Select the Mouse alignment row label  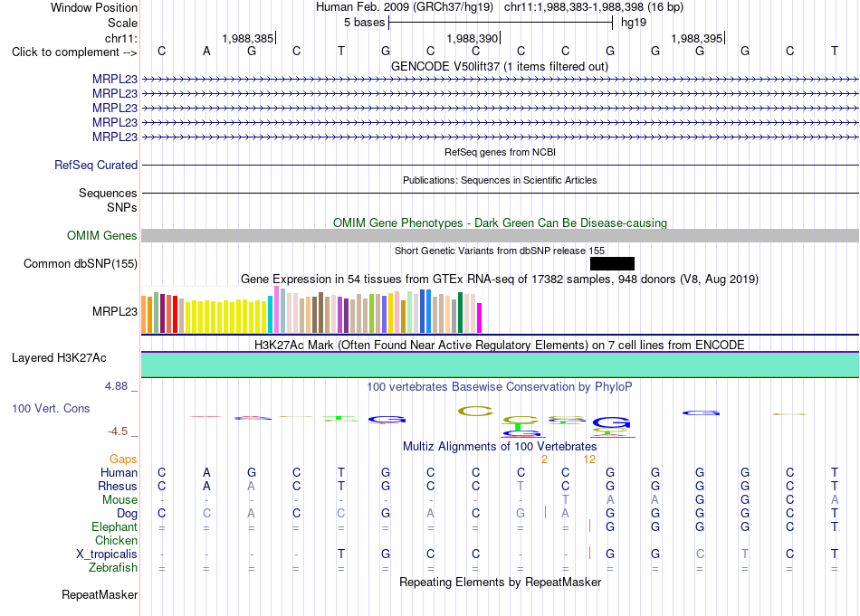[x=119, y=500]
